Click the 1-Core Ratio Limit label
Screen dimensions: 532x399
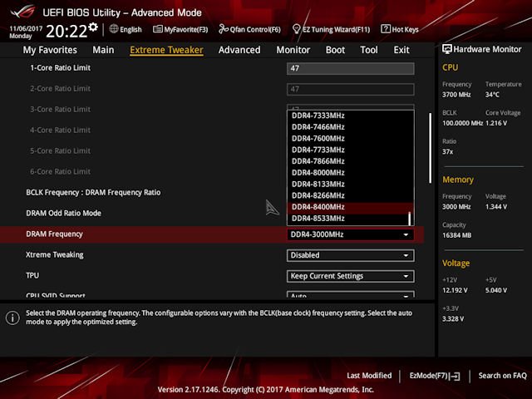pos(61,68)
